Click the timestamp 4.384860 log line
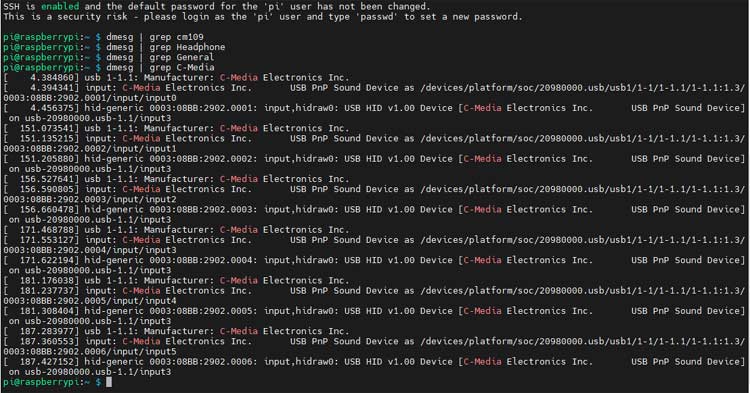The width and height of the screenshot is (750, 393). point(176,77)
